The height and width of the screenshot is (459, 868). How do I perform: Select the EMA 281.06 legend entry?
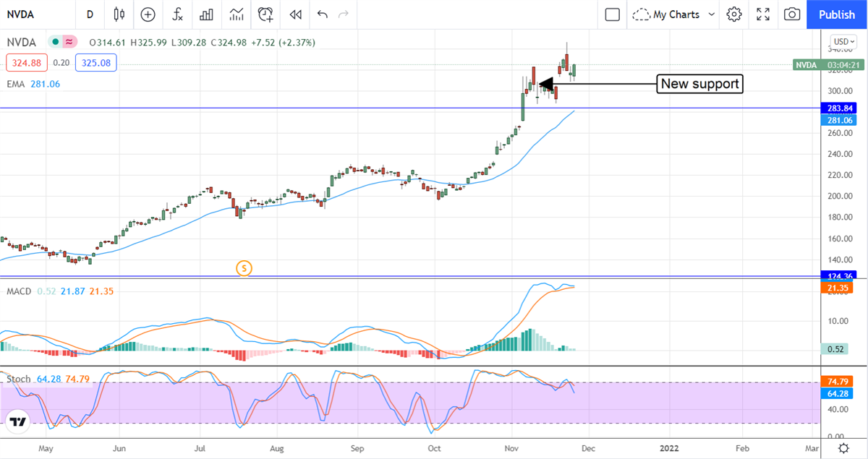click(34, 84)
